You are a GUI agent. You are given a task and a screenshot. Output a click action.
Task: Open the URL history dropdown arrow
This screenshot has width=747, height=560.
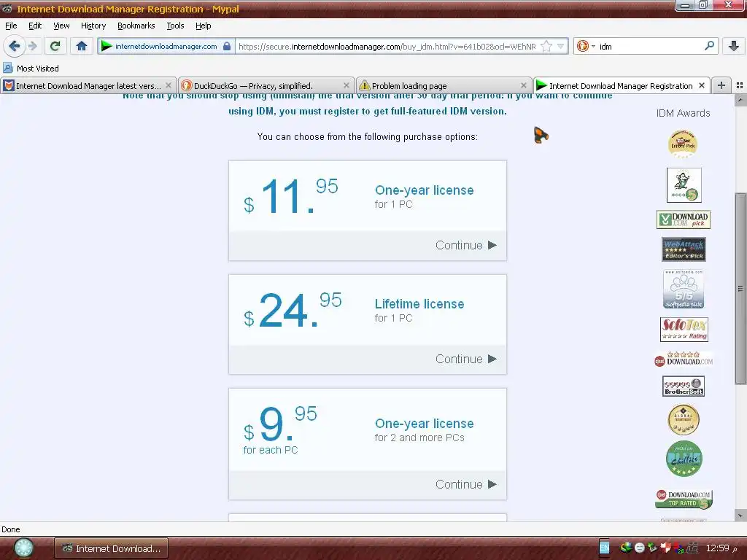click(561, 46)
